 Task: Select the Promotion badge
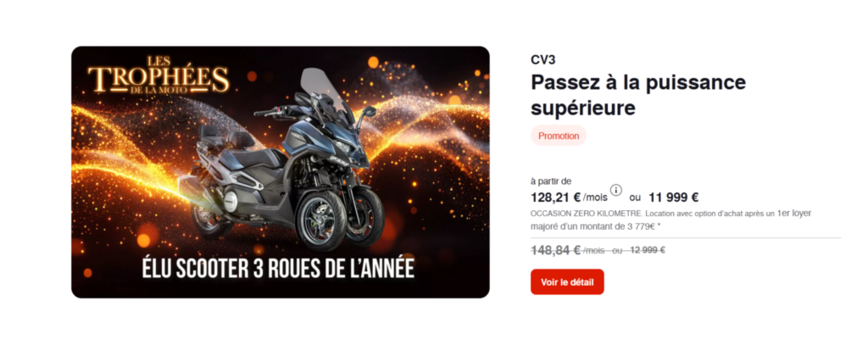[x=559, y=136]
